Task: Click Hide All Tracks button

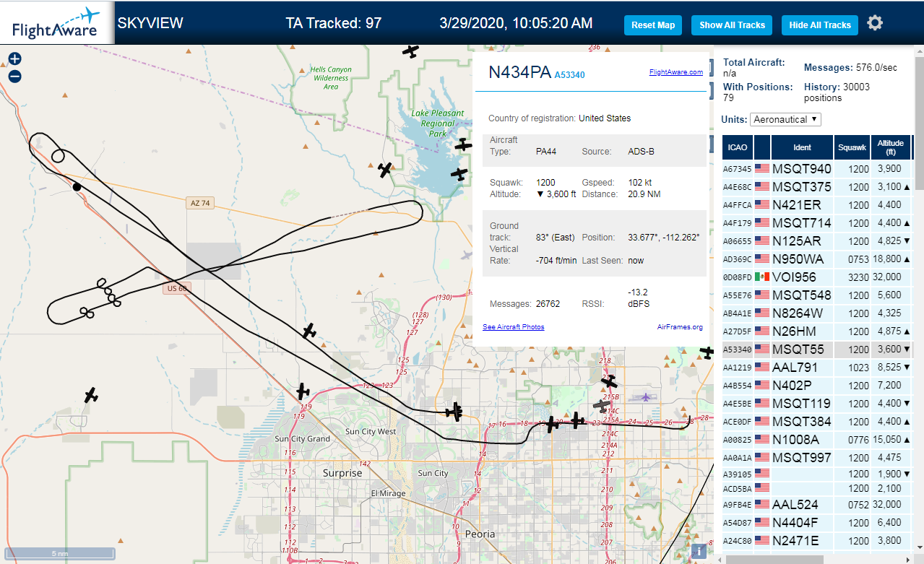Action: point(820,25)
